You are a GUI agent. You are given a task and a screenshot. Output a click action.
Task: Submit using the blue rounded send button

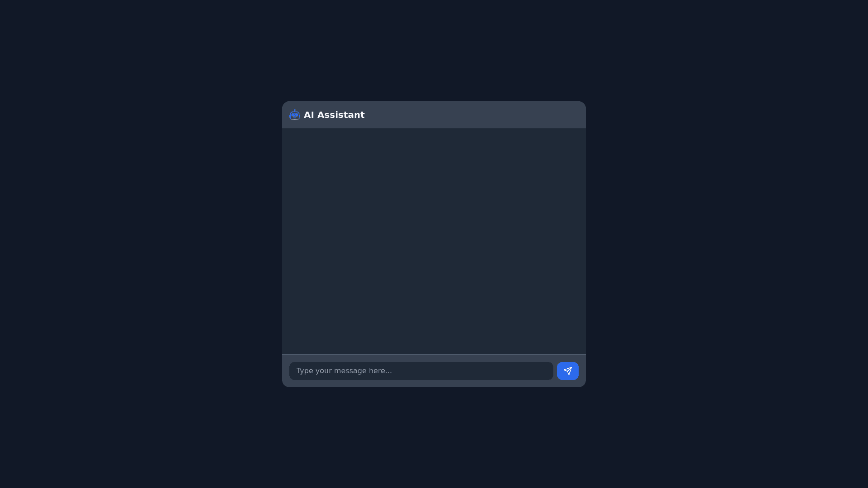(567, 371)
